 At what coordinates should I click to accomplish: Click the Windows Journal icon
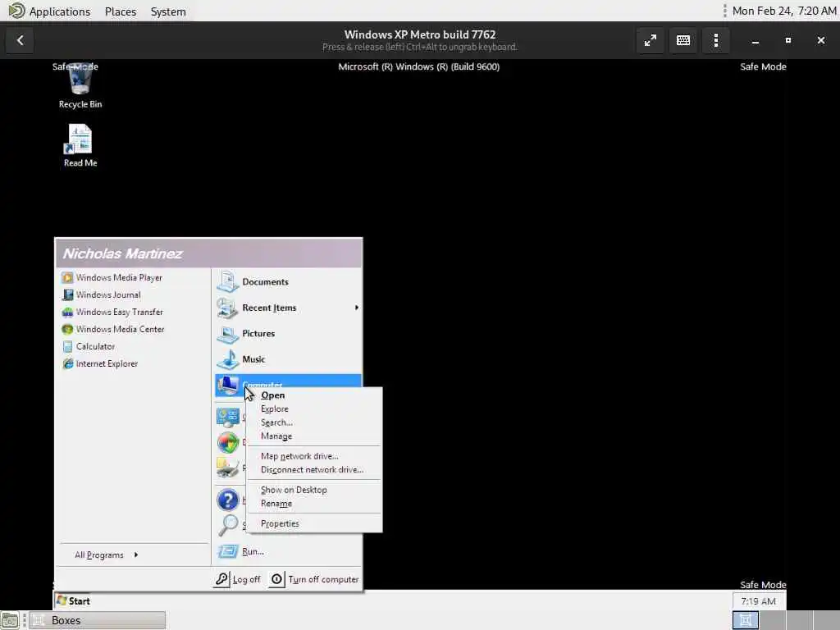[67, 294]
